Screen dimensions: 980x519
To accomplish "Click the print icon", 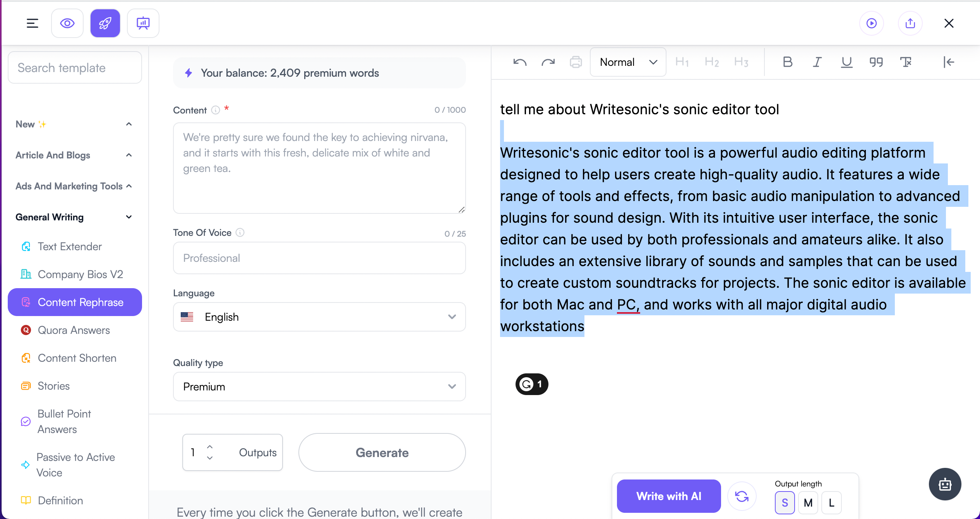I will [x=576, y=62].
